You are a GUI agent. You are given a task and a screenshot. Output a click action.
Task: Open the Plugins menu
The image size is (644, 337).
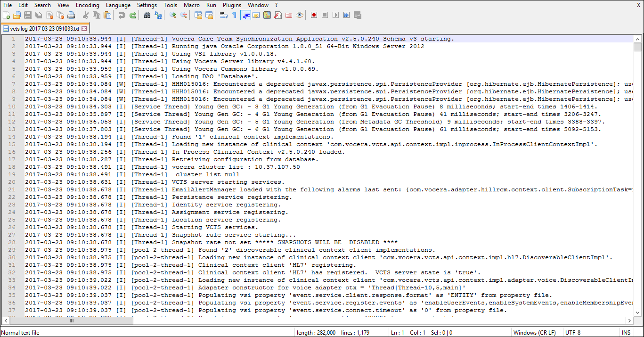click(232, 5)
